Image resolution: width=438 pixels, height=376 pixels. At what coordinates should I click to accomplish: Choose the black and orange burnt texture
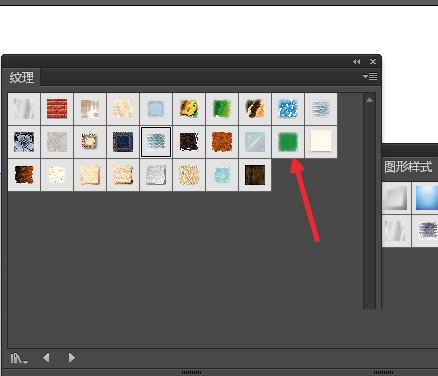pos(24,175)
